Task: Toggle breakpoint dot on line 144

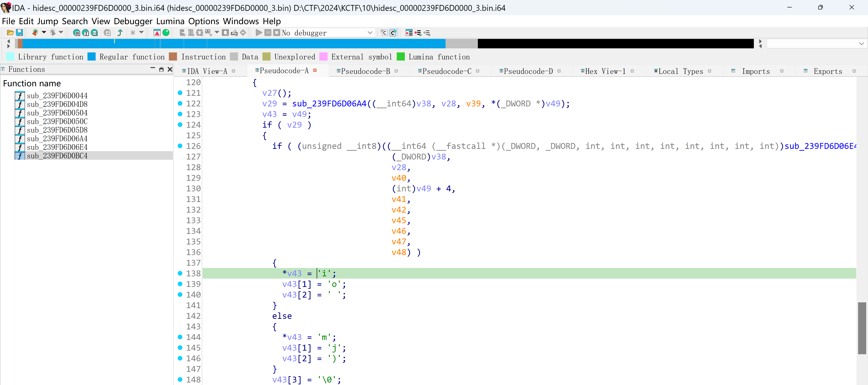Action: click(180, 337)
